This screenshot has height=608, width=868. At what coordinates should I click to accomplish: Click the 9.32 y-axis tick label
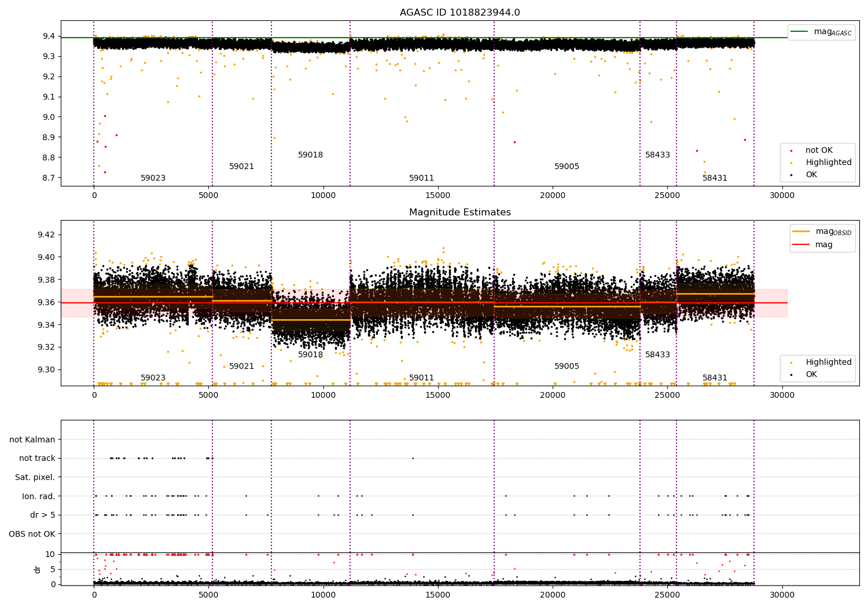tap(46, 347)
